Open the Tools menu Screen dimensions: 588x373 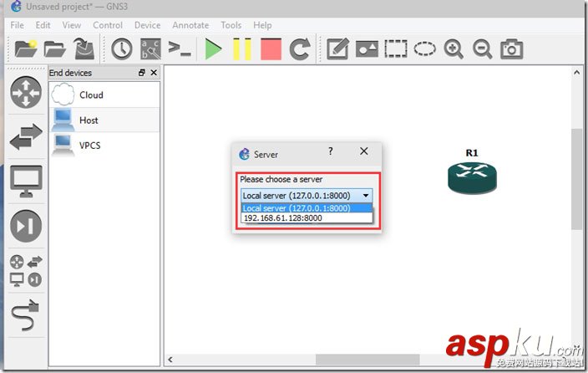(231, 25)
